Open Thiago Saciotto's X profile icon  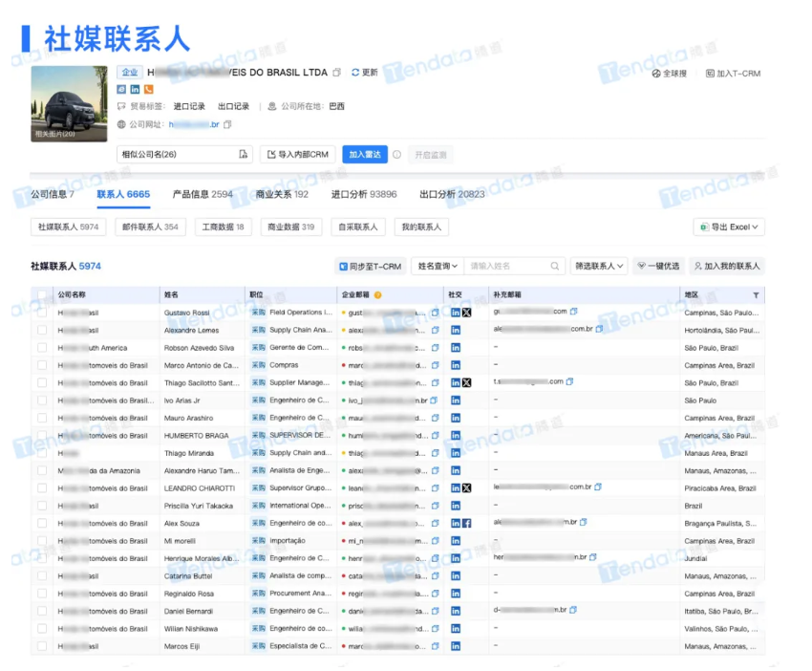tap(466, 382)
